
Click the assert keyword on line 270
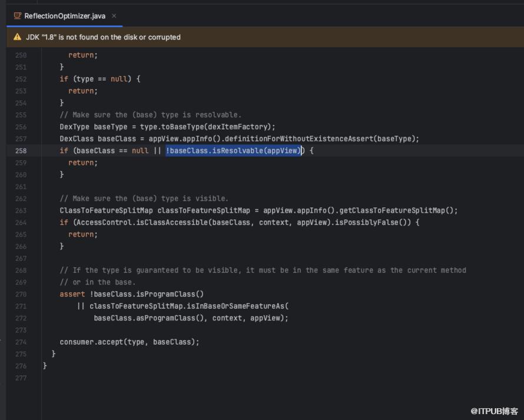click(72, 294)
